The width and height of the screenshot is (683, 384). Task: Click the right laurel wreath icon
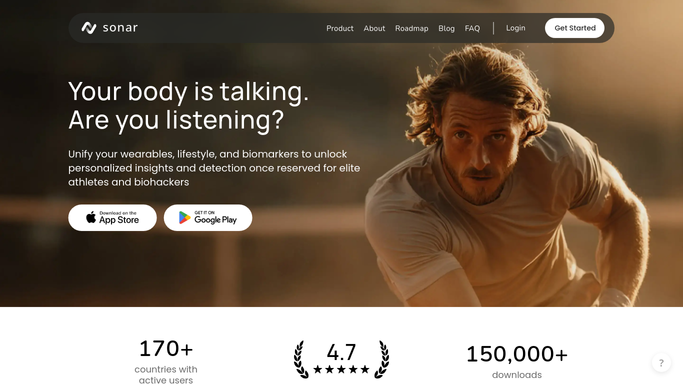382,359
